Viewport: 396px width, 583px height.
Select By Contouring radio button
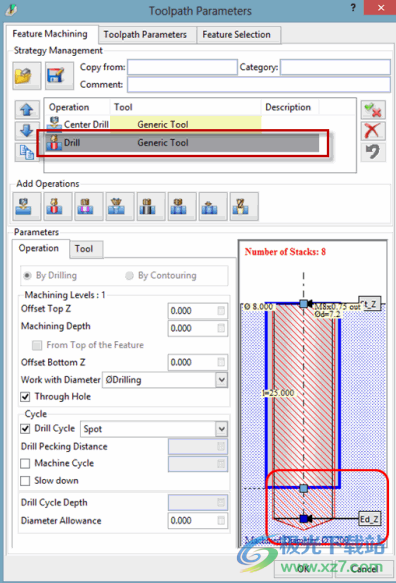tap(129, 276)
